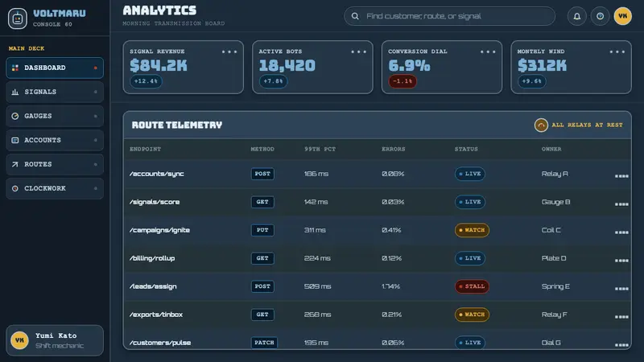
Task: Click the Relay A owner cell
Action: pyautogui.click(x=555, y=174)
